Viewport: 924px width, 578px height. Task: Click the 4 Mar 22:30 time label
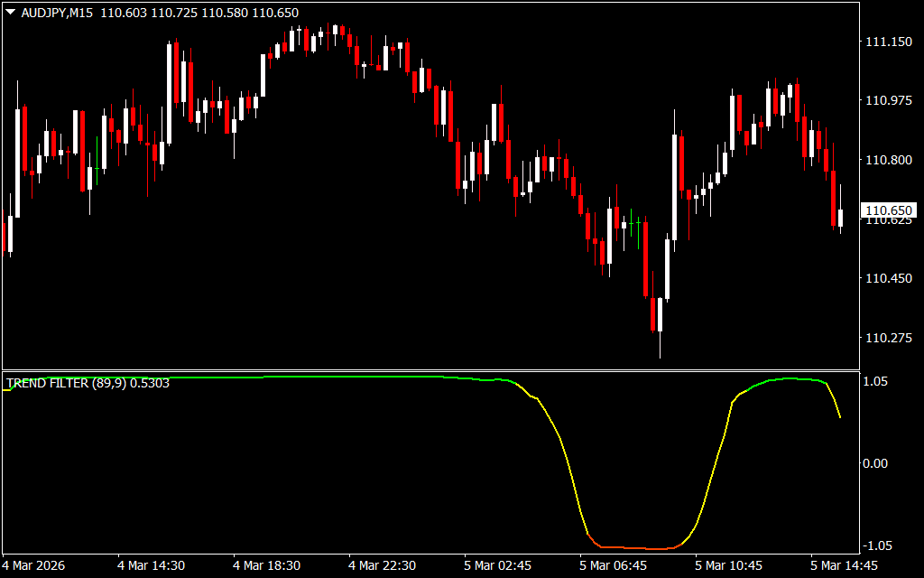click(383, 566)
